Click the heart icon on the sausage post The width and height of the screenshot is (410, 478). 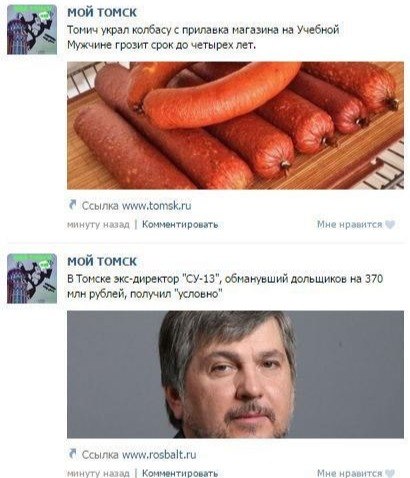tap(390, 225)
